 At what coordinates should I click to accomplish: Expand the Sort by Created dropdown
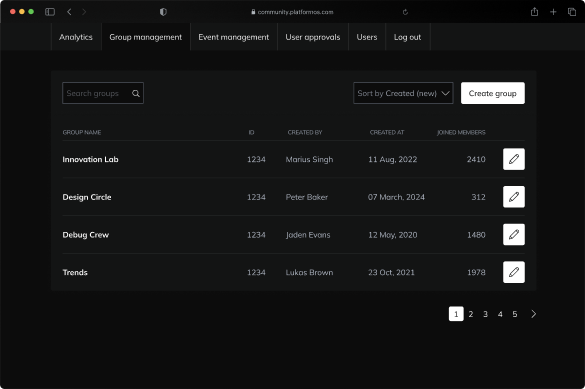click(403, 93)
